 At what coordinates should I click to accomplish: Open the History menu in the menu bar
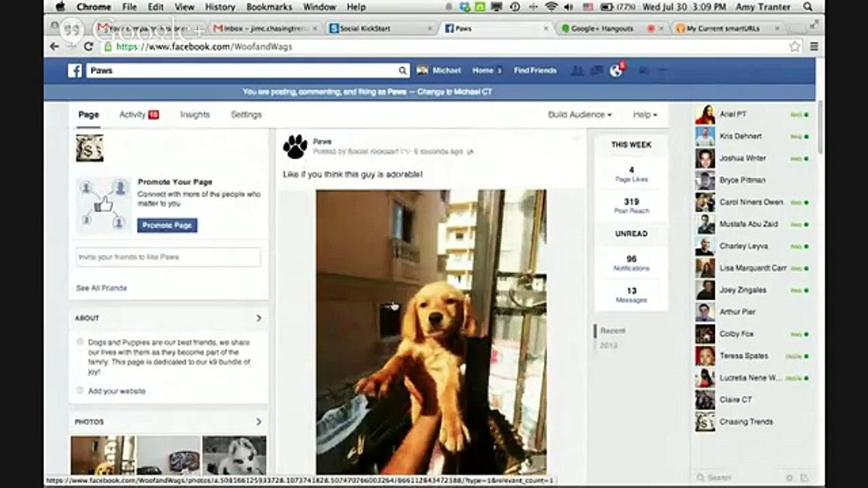pyautogui.click(x=220, y=7)
